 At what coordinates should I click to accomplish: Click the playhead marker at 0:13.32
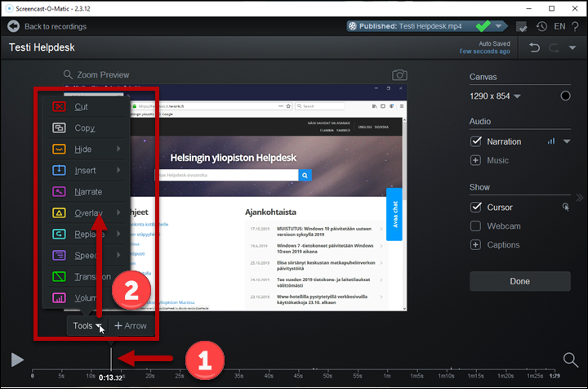(x=111, y=359)
